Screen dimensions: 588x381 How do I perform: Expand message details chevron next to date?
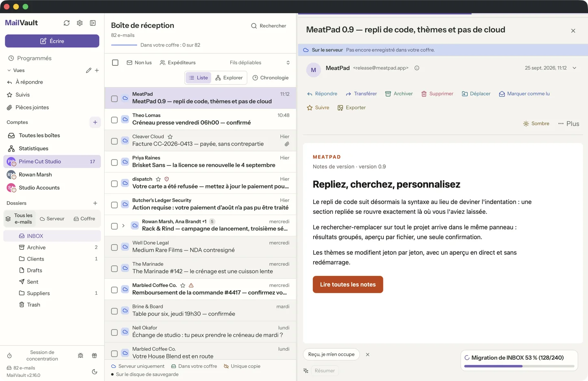click(x=575, y=68)
